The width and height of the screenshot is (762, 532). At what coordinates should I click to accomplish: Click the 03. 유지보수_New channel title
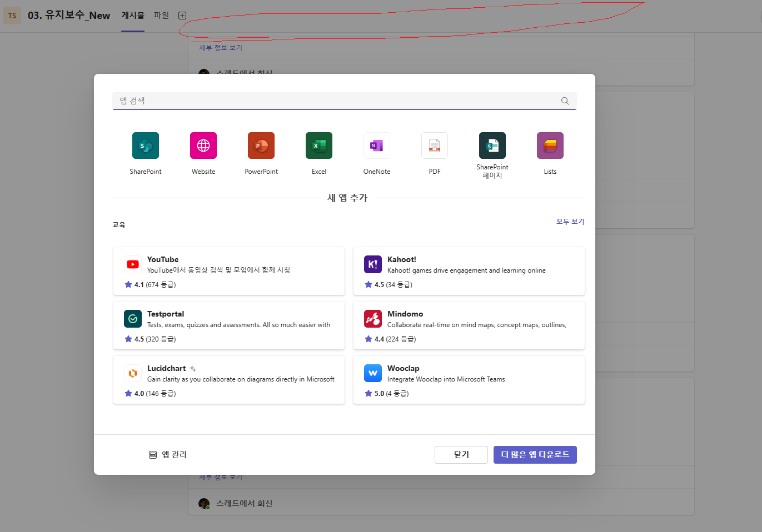[x=69, y=15]
